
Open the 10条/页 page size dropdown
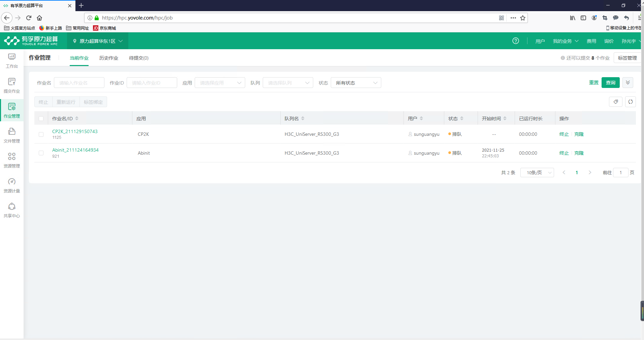[537, 173]
